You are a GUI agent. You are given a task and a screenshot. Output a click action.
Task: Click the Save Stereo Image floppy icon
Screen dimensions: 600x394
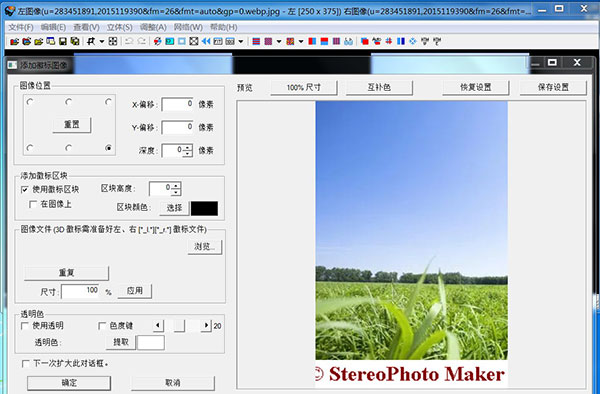pyautogui.click(x=63, y=41)
